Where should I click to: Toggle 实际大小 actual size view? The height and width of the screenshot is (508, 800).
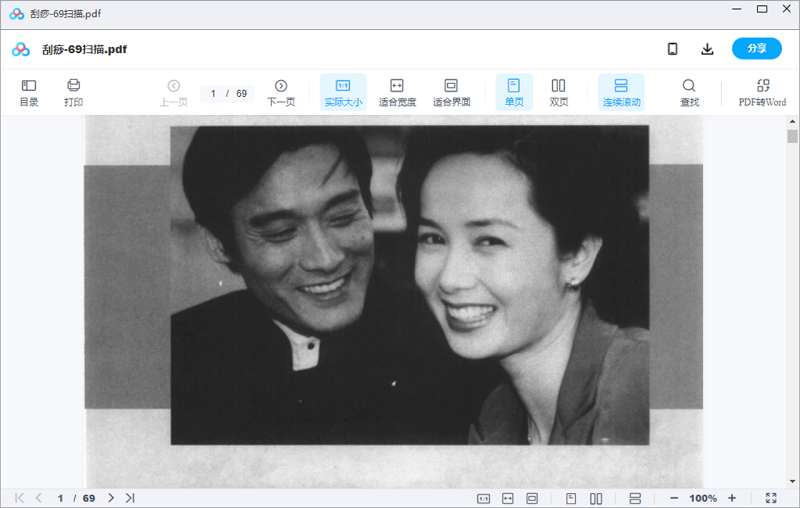(343, 92)
